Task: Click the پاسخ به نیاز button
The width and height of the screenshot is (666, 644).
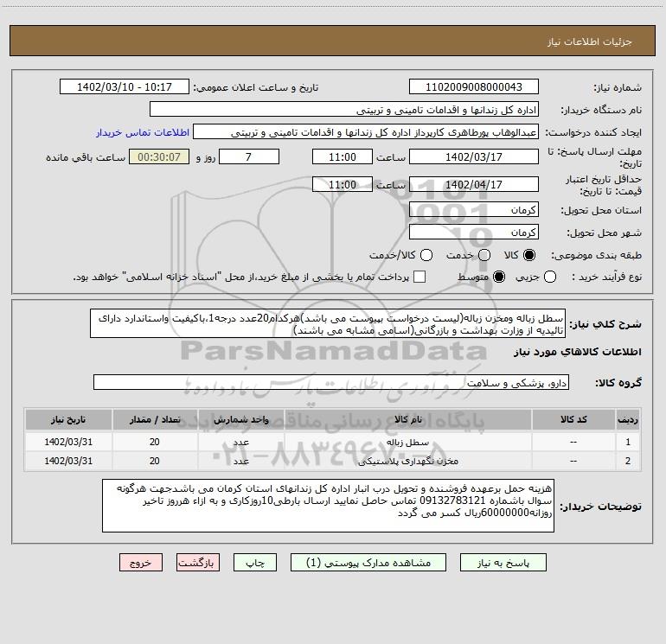Action: coord(503,563)
